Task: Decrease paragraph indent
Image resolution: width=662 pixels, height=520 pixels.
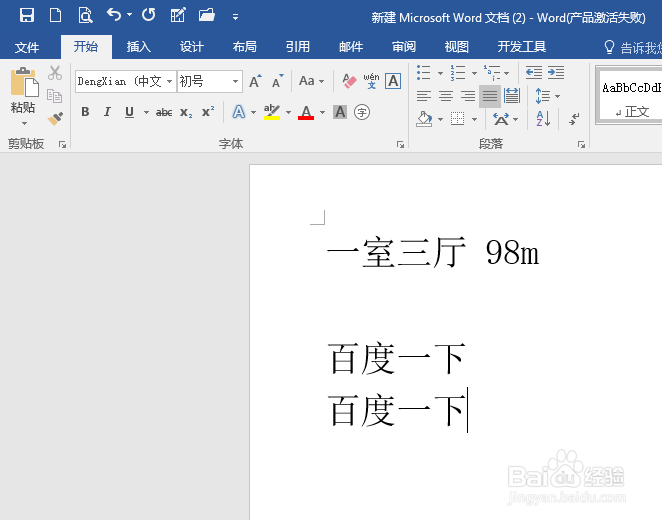Action: (x=534, y=73)
